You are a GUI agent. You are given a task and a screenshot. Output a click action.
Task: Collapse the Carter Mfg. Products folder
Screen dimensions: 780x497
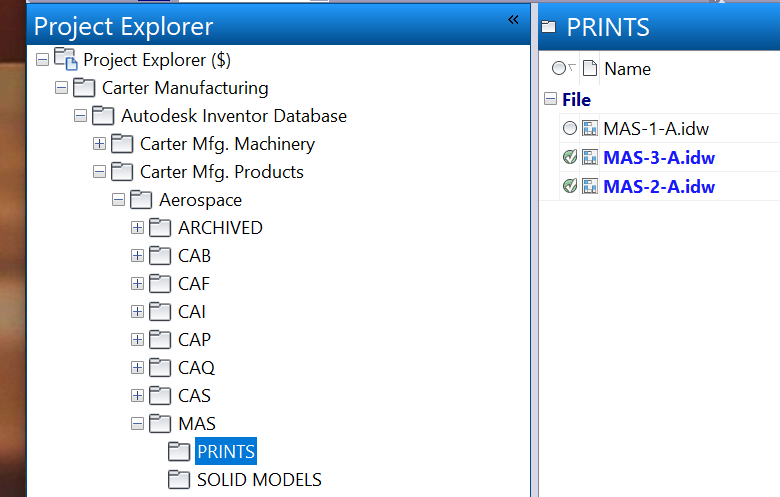click(x=99, y=172)
